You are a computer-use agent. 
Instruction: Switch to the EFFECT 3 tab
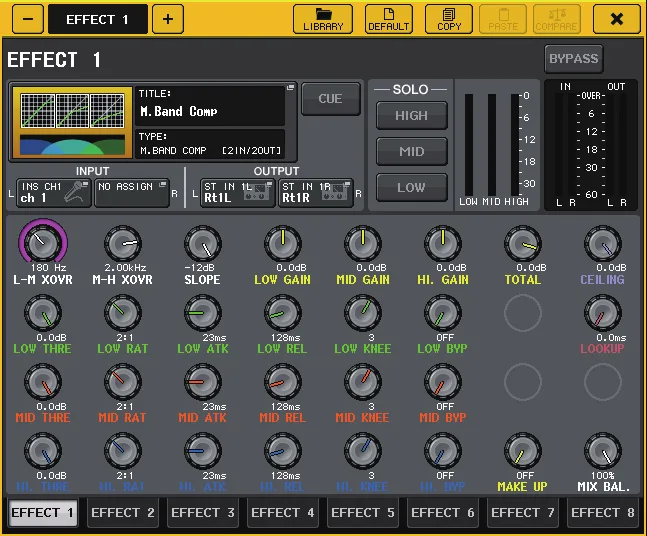tap(203, 512)
